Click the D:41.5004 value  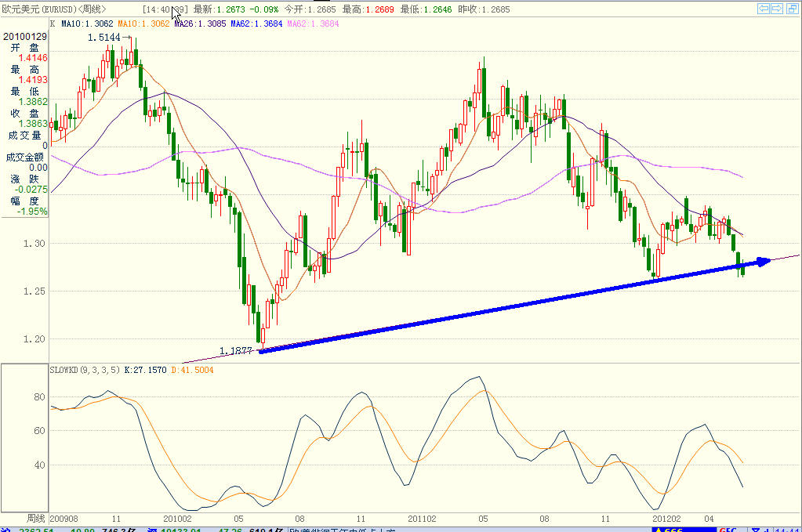pos(192,370)
